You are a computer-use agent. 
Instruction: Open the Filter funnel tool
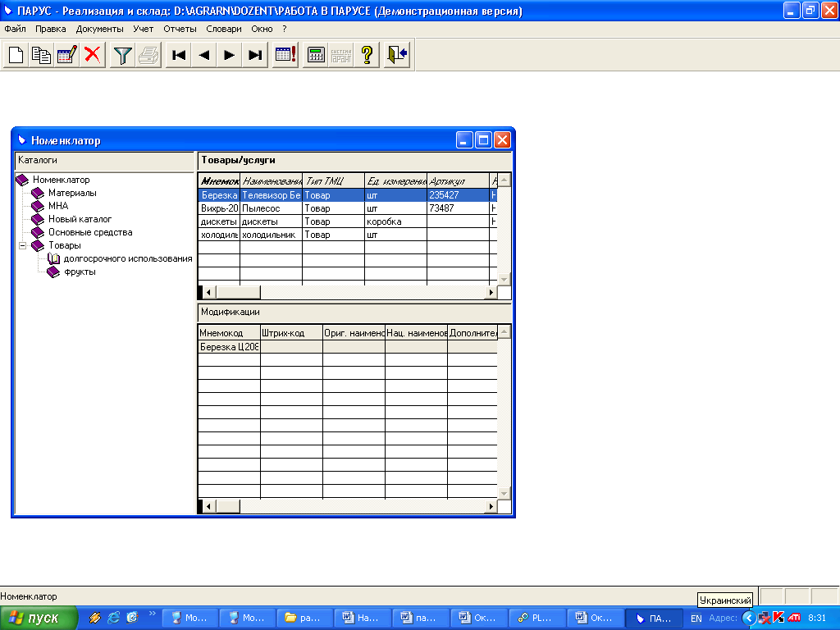point(123,55)
